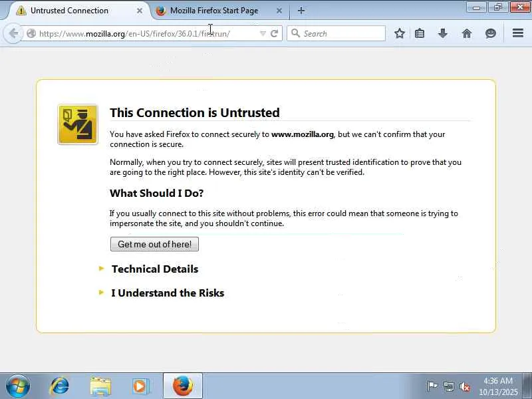Image resolution: width=532 pixels, height=399 pixels.
Task: Focus the Search input field
Action: point(336,33)
